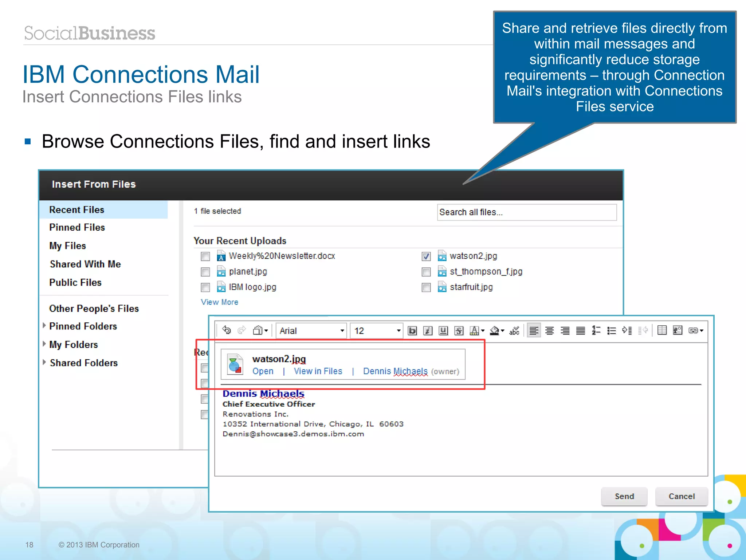Select Other People's Files

point(94,309)
